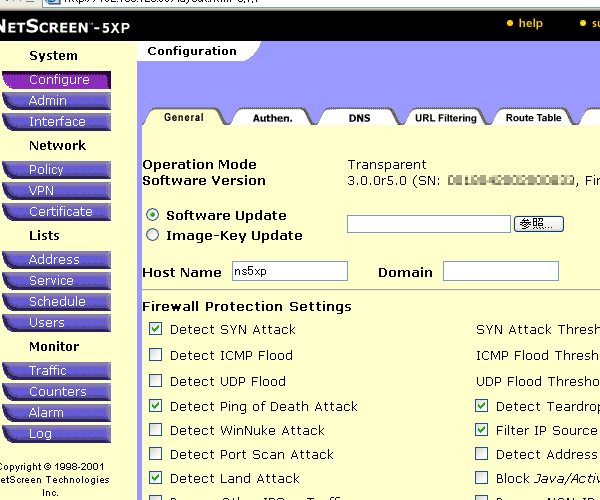Open the Users list page
This screenshot has height=500, width=600.
tap(57, 322)
